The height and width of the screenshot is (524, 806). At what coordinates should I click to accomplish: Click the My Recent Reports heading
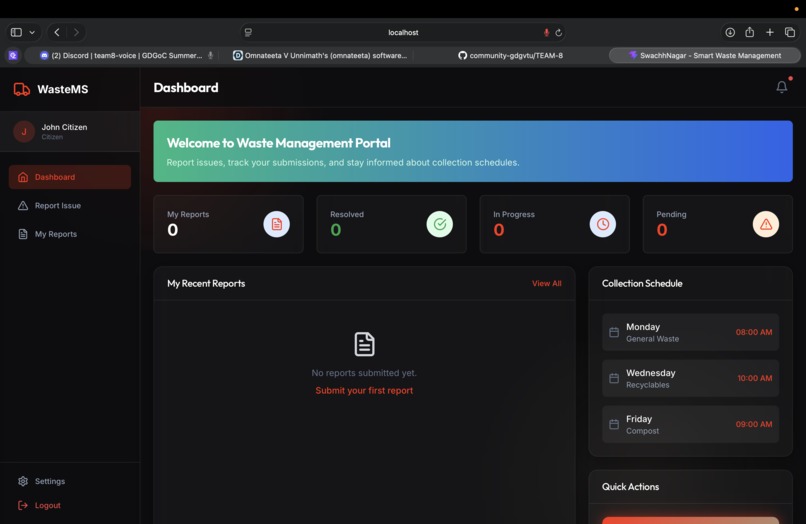click(206, 283)
